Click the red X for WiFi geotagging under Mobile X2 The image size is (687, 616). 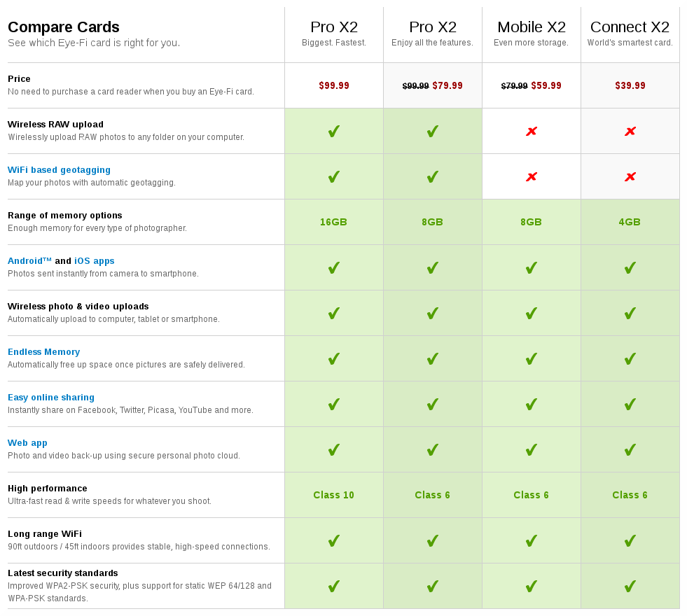click(532, 176)
